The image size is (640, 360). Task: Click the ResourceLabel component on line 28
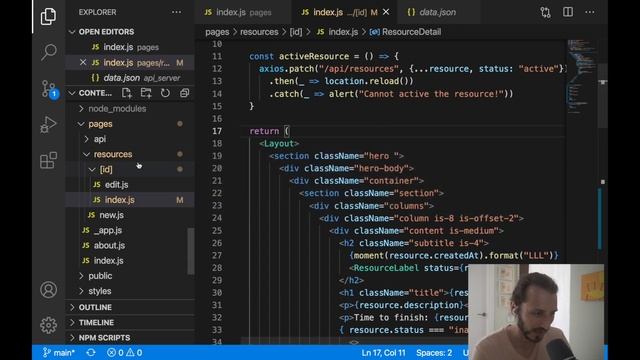[x=386, y=268]
